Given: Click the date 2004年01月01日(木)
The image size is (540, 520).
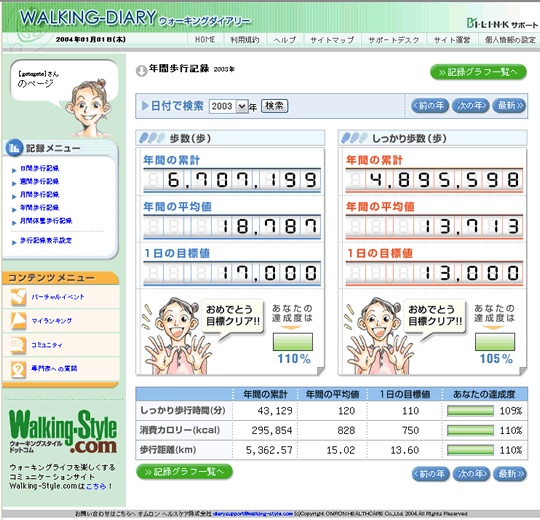Looking at the screenshot, I should 91,40.
